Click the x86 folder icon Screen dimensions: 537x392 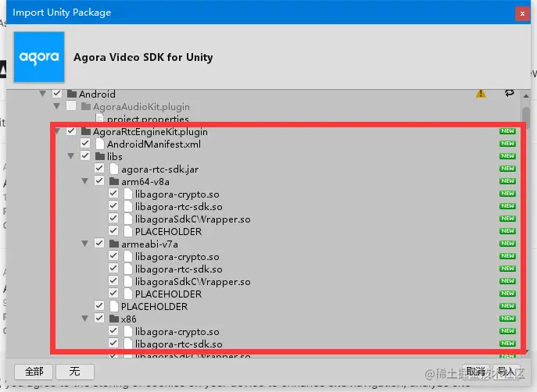click(114, 319)
